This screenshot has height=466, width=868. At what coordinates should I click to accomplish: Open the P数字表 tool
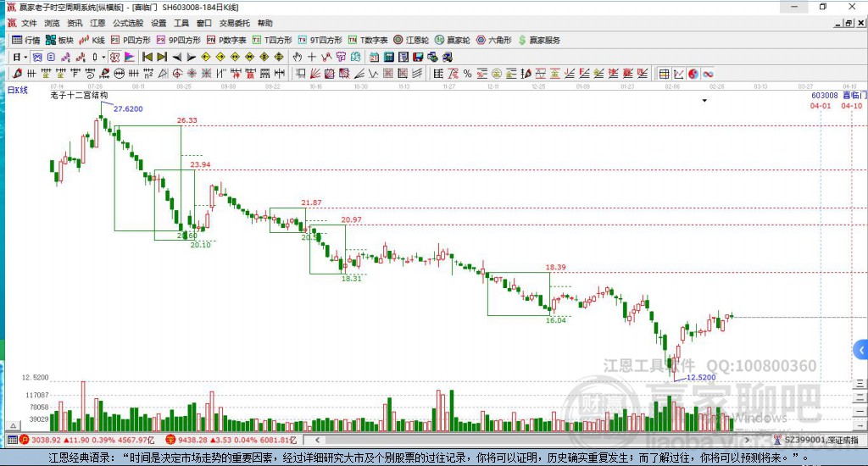coord(226,40)
